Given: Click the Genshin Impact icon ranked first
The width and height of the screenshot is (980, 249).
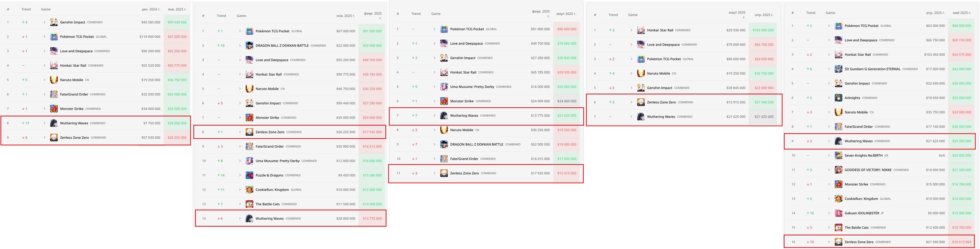Looking at the screenshot, I should (54, 22).
